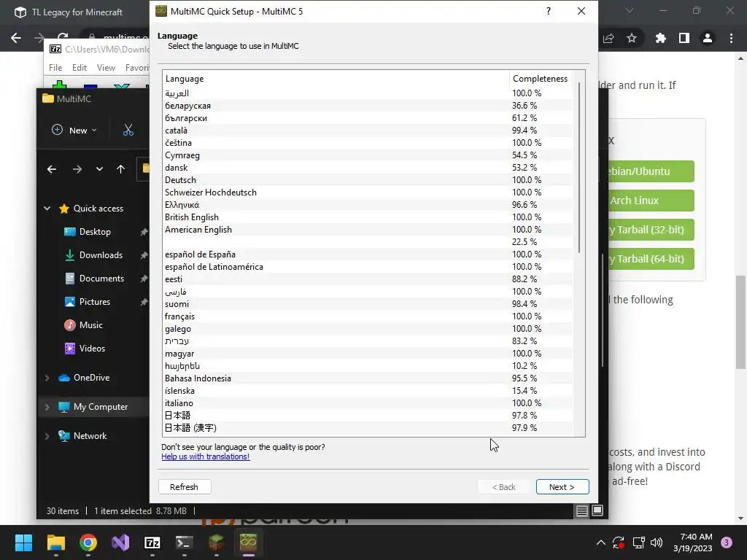Click browser back arrow in Chrome
Screen dimensions: 747x560
(x=16, y=38)
